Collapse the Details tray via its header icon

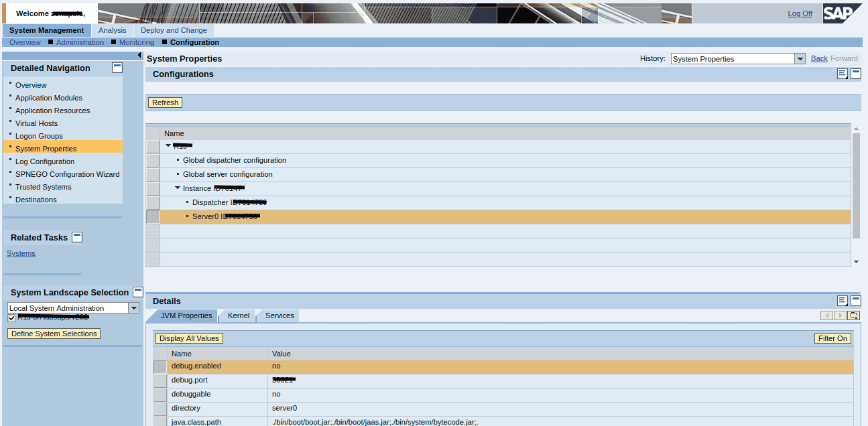click(x=855, y=300)
